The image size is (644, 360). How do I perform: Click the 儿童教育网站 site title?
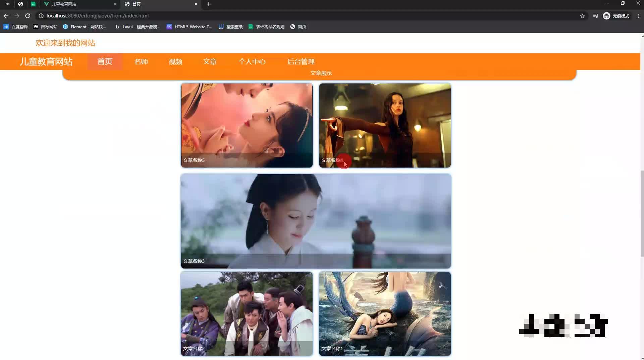point(46,62)
